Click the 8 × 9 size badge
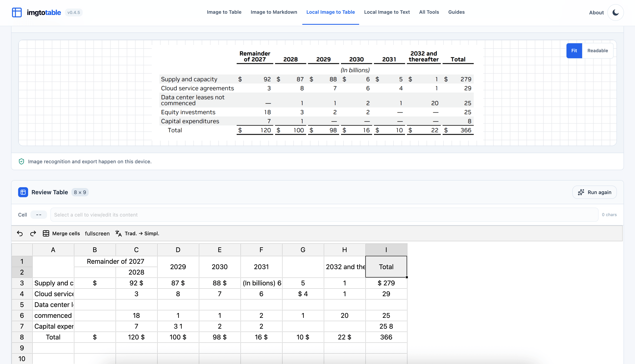The height and width of the screenshot is (364, 635). click(x=80, y=192)
